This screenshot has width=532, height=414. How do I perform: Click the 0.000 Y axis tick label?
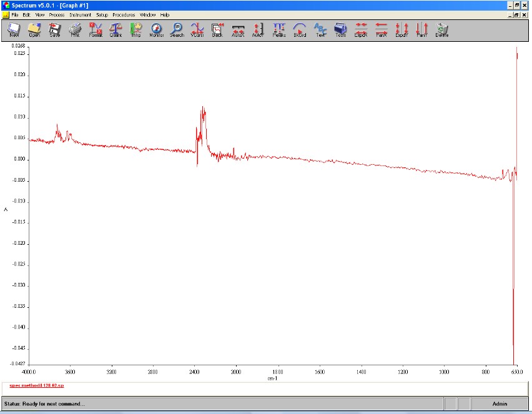point(20,159)
